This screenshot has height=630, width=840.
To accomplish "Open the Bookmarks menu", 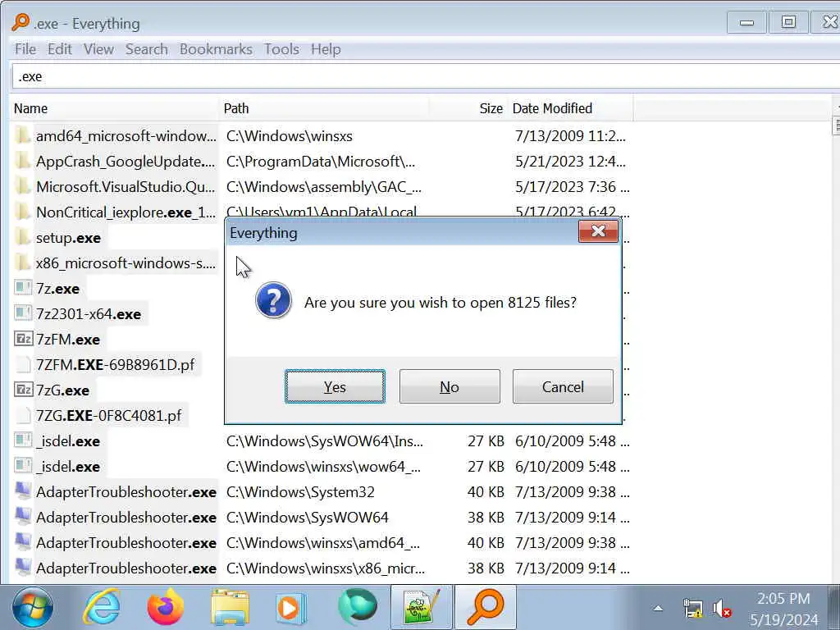I will click(x=216, y=49).
